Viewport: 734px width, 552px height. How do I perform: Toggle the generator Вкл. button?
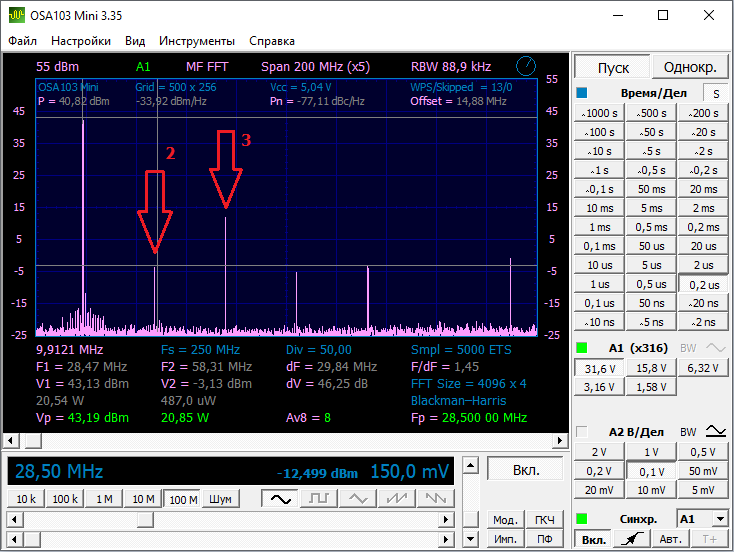(526, 469)
